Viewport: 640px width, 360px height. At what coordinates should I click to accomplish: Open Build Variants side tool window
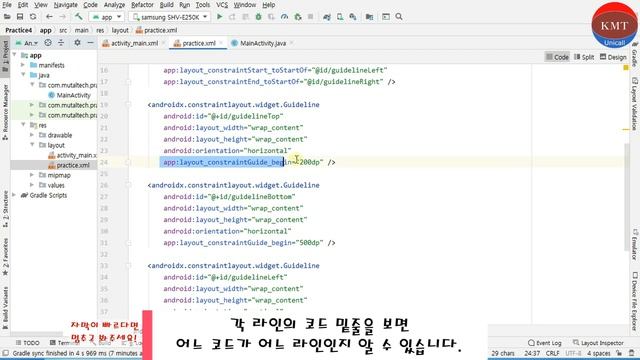(5, 307)
